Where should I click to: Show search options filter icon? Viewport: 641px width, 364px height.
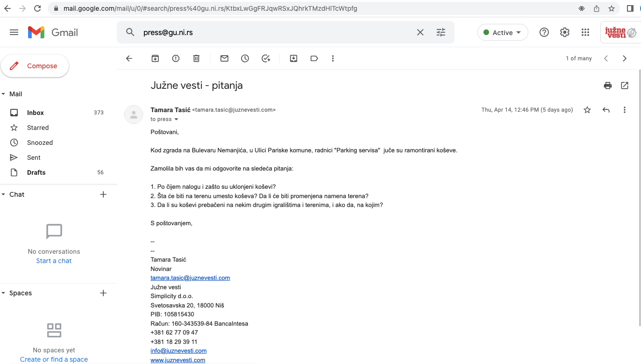click(x=441, y=33)
